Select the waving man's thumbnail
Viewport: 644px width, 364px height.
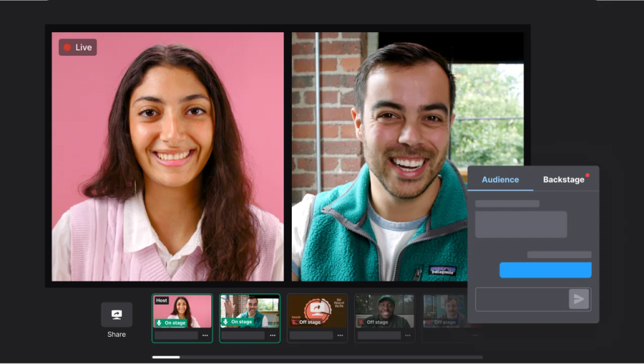tap(250, 311)
